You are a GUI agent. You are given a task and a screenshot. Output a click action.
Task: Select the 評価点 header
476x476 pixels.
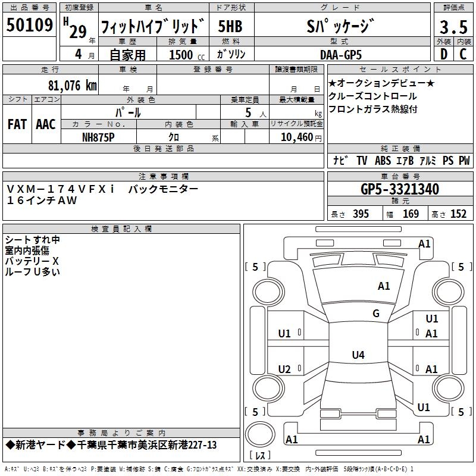pos(453,7)
